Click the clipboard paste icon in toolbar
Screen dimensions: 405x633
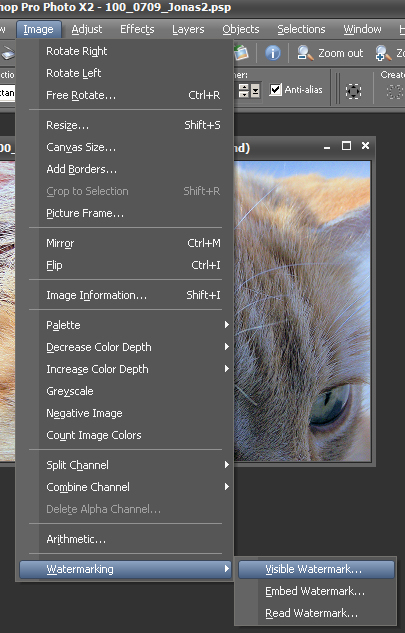pyautogui.click(x=241, y=53)
